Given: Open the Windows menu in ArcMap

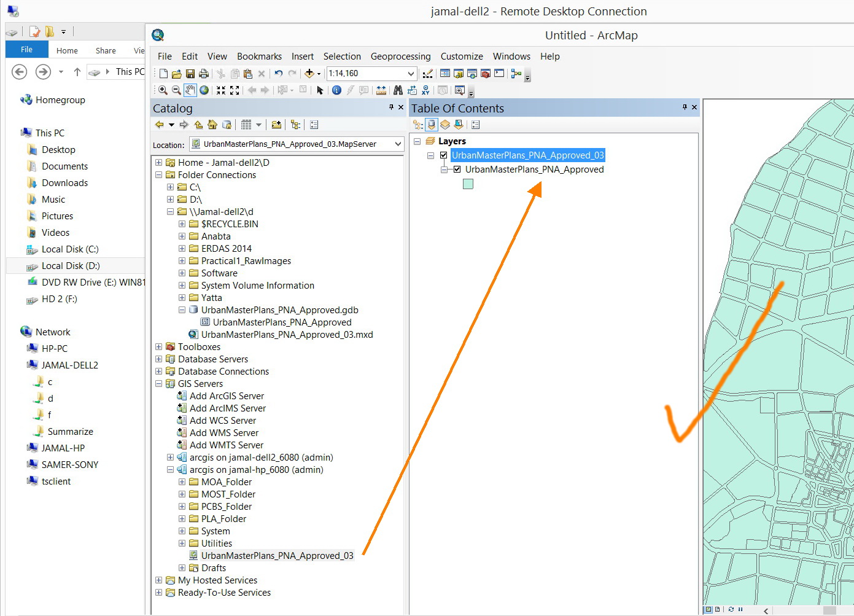Looking at the screenshot, I should [511, 56].
